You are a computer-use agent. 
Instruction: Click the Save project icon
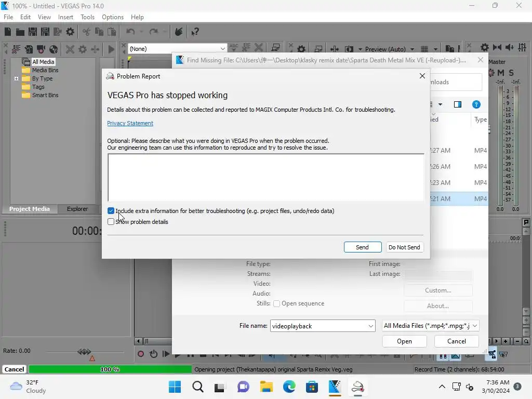click(x=33, y=32)
